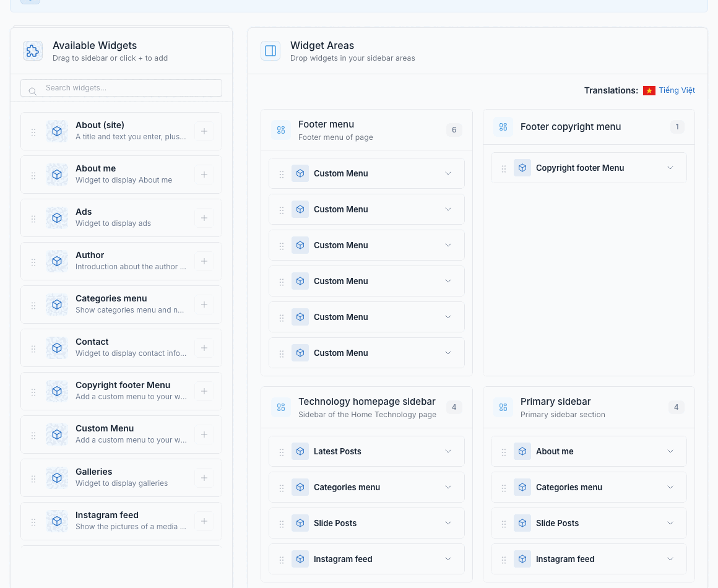718x588 pixels.
Task: Click the search magnifier icon in widgets search
Action: tap(33, 91)
